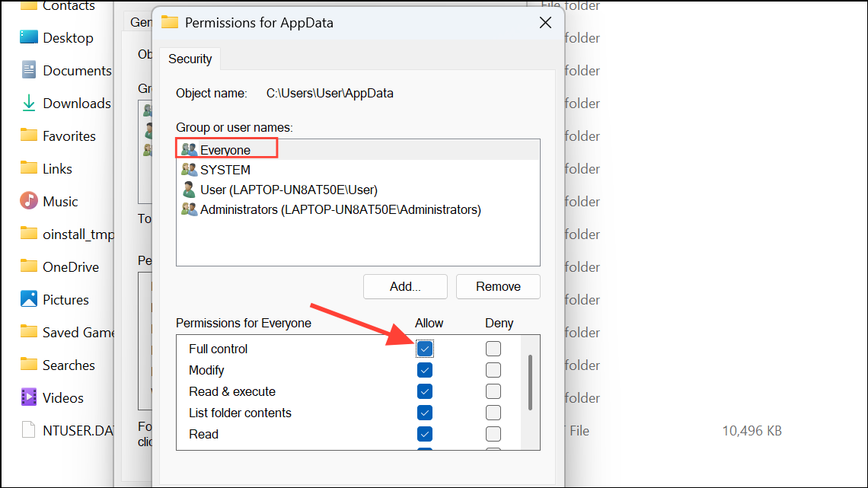868x488 pixels.
Task: Open the Downloads folder icon
Action: tap(29, 103)
